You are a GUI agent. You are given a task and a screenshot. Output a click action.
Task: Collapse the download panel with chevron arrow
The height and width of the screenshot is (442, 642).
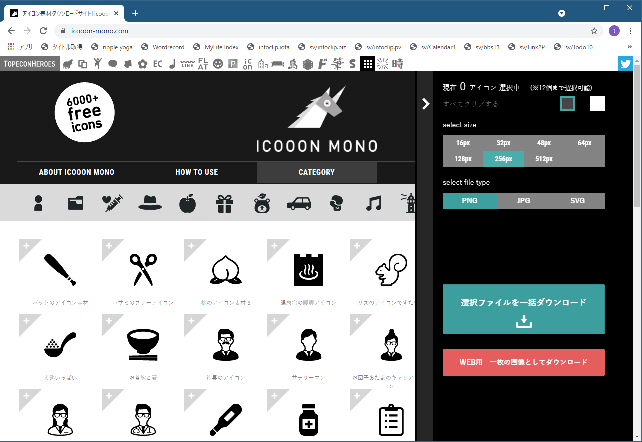426,104
